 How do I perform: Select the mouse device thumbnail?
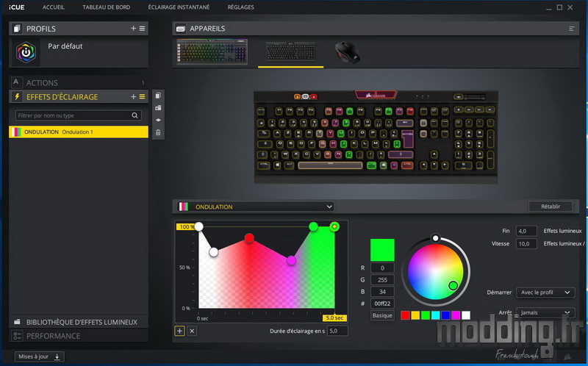coord(347,52)
